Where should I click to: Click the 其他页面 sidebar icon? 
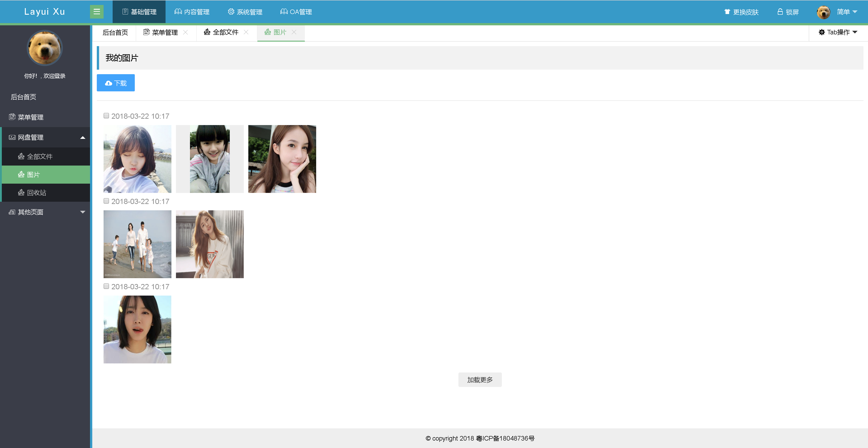(x=12, y=212)
